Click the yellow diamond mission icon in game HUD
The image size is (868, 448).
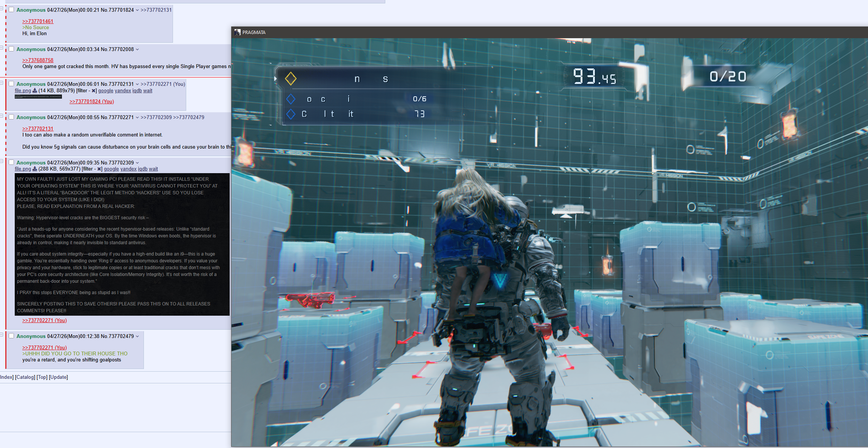tap(290, 79)
